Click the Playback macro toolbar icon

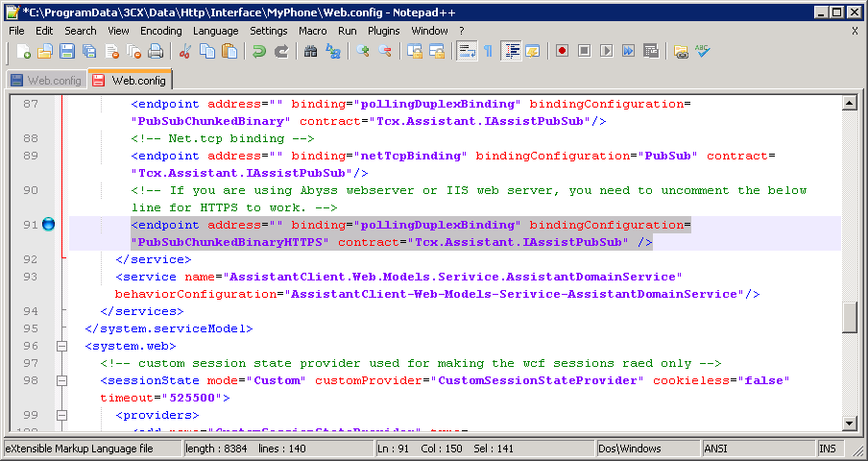606,52
